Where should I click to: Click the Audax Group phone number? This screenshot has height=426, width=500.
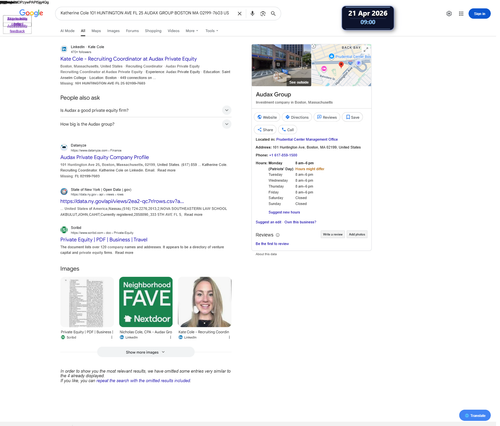(x=283, y=155)
